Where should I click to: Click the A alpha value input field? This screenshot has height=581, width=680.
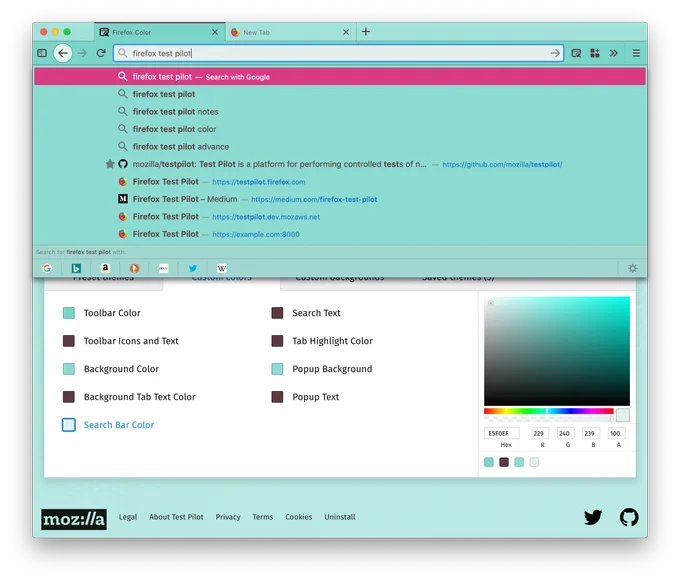(x=616, y=433)
